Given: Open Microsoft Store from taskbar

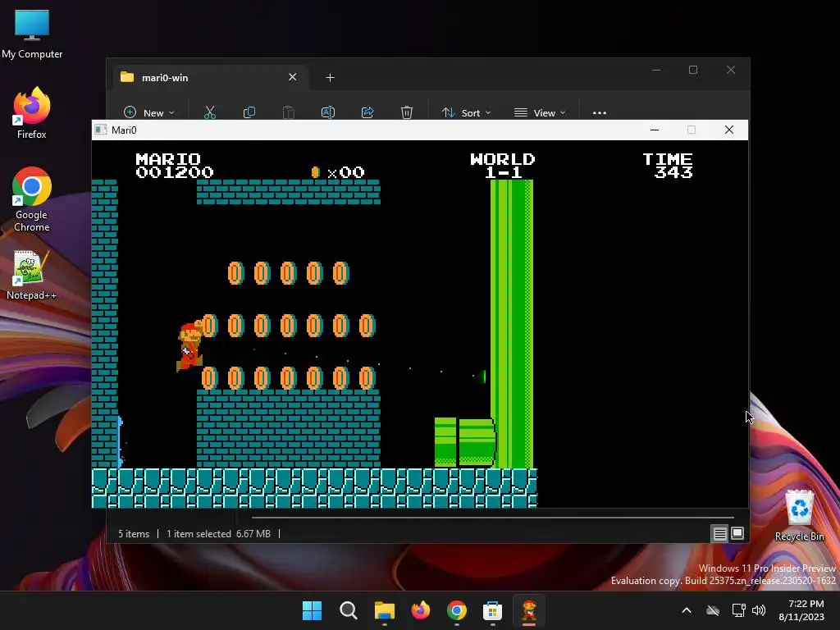Looking at the screenshot, I should [493, 610].
